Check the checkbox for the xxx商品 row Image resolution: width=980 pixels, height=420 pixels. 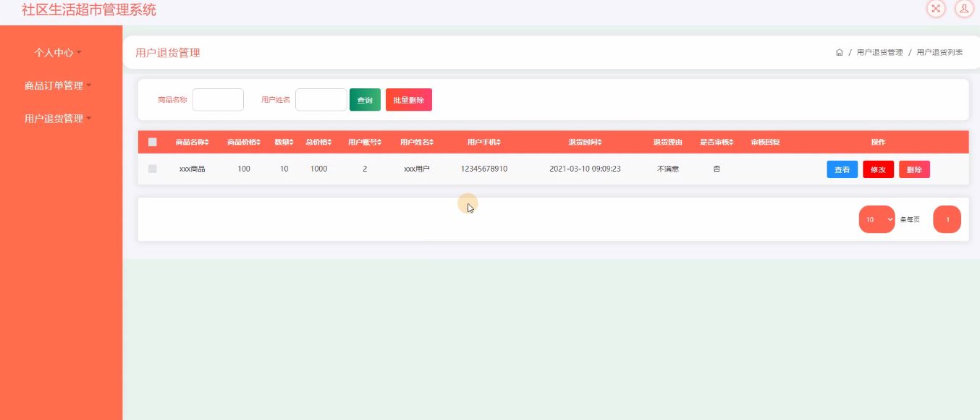click(153, 169)
